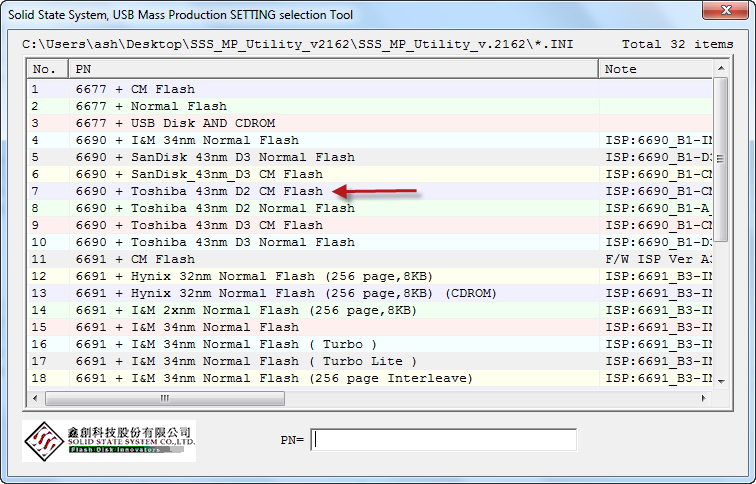Select I&M 34nm Normal Flash ( Turbo ) row

370,344
